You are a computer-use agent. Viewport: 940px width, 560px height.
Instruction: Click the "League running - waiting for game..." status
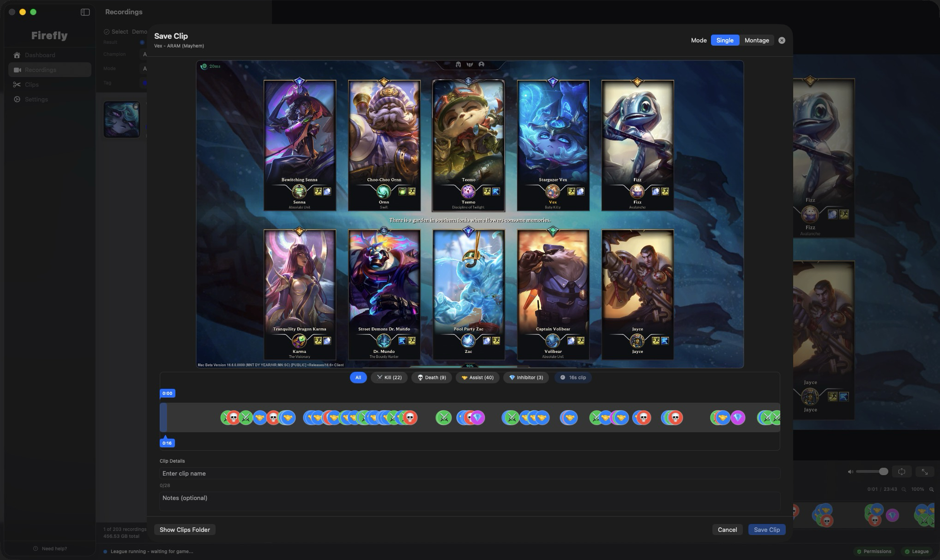(152, 551)
